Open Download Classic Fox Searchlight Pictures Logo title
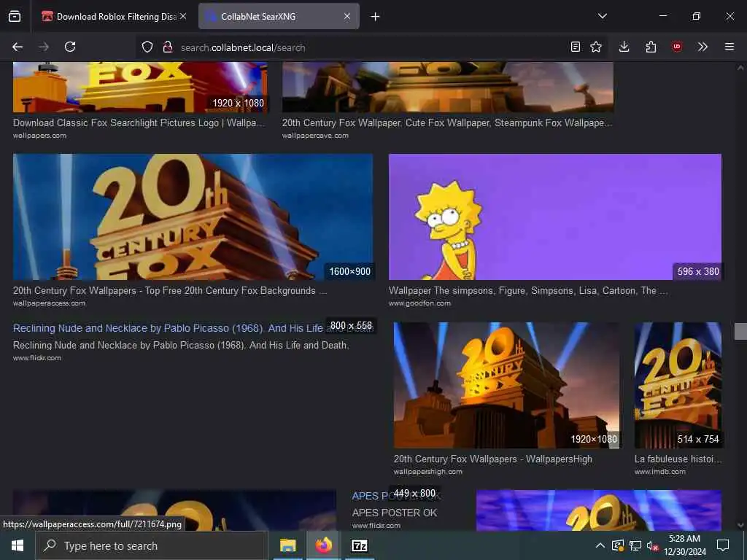 pyautogui.click(x=138, y=122)
